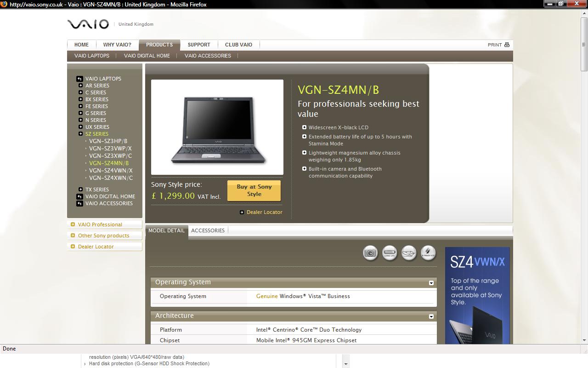Click the bullet icon next to Widescreen X-black LCD
This screenshot has height=368, width=588.
[x=304, y=127]
